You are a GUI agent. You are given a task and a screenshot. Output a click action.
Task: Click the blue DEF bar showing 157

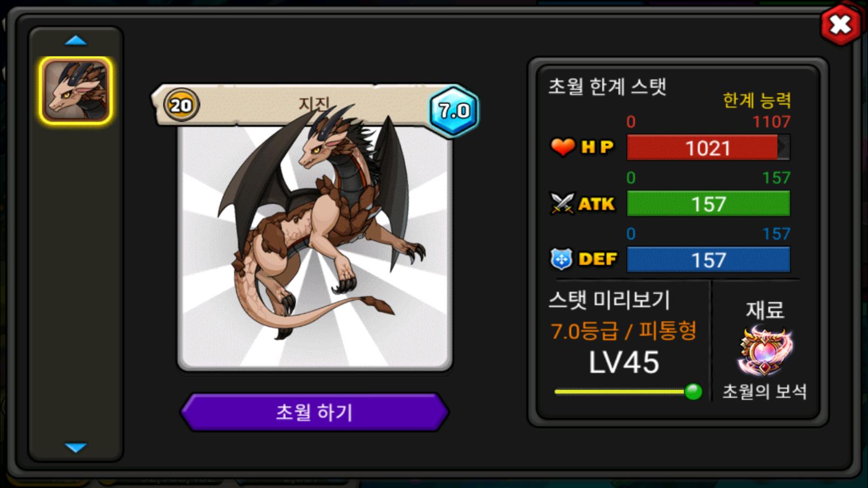tap(708, 260)
